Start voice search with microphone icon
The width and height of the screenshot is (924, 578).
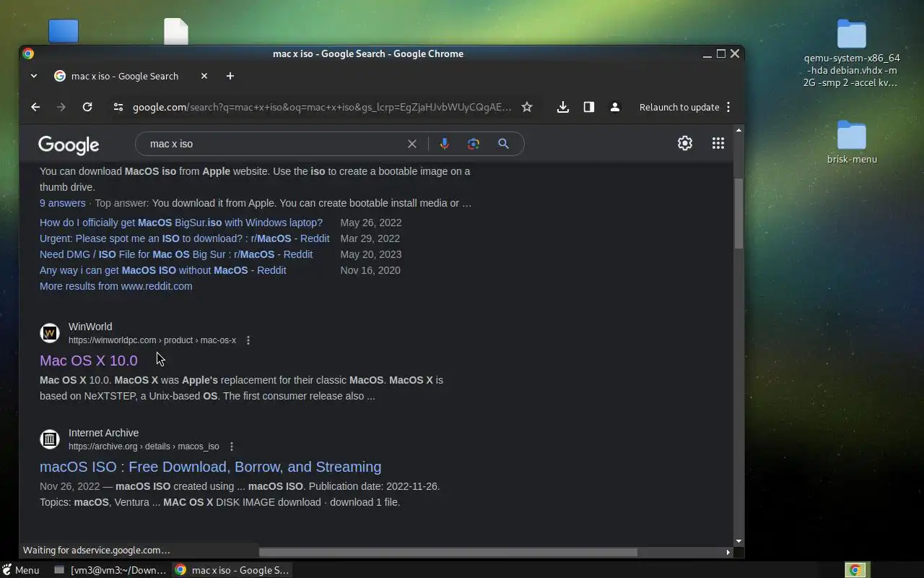[445, 144]
